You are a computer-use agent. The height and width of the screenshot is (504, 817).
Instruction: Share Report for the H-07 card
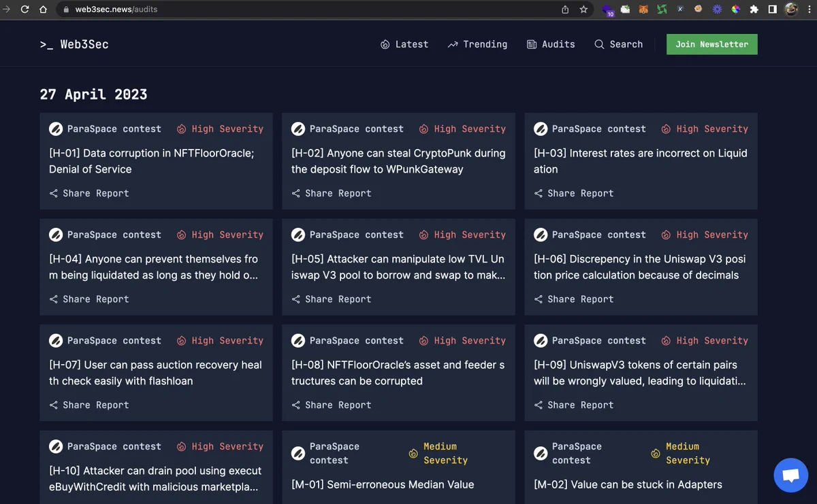point(89,405)
